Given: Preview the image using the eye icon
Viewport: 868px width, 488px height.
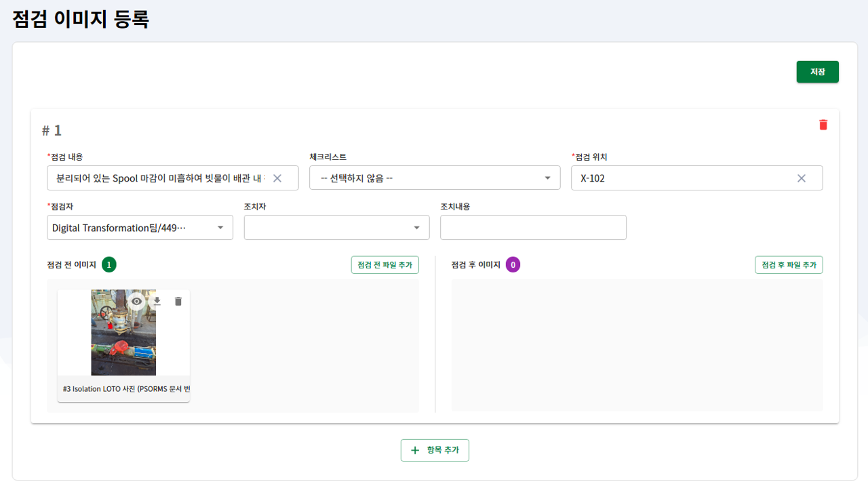Looking at the screenshot, I should pos(136,302).
